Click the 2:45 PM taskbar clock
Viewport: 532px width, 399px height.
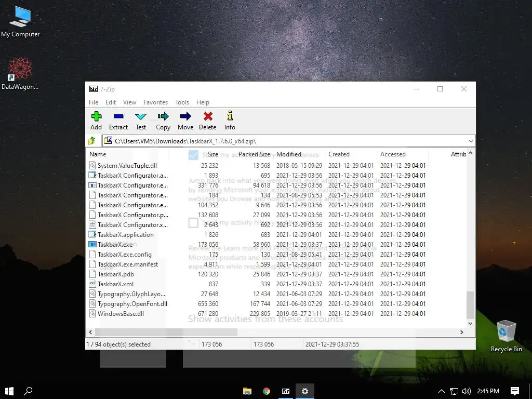[488, 391]
